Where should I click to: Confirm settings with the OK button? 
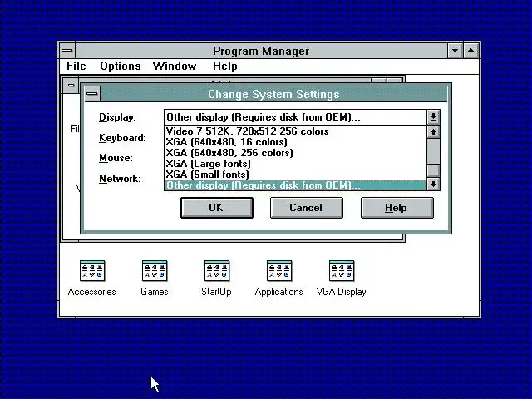[217, 208]
